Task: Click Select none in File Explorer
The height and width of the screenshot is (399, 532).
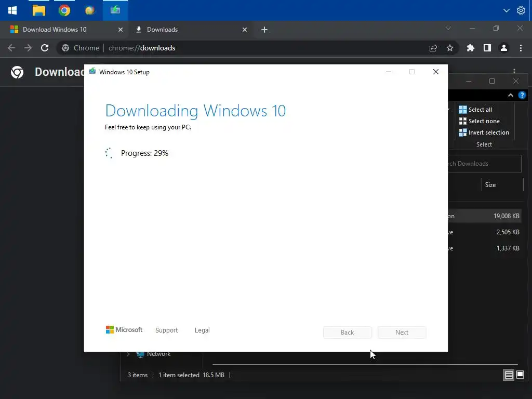Action: click(x=480, y=121)
